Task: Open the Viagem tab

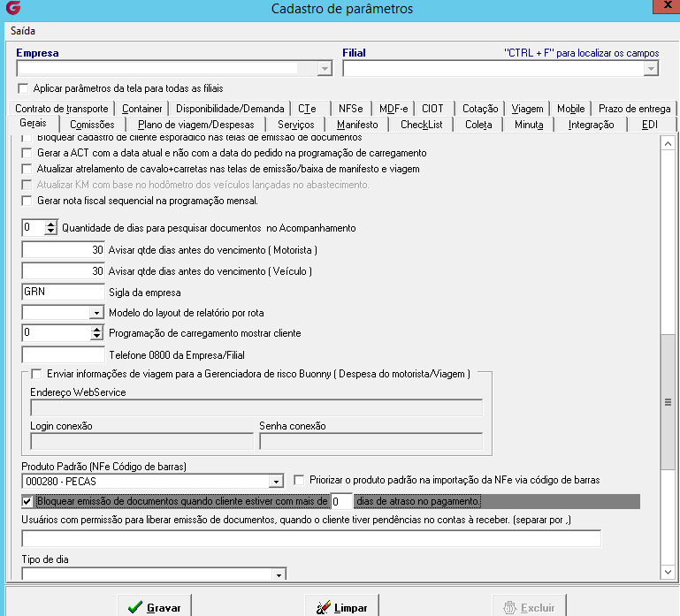Action: [x=527, y=109]
